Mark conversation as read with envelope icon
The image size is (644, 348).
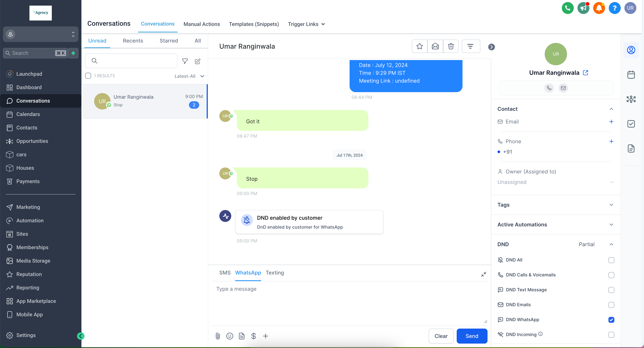point(435,46)
